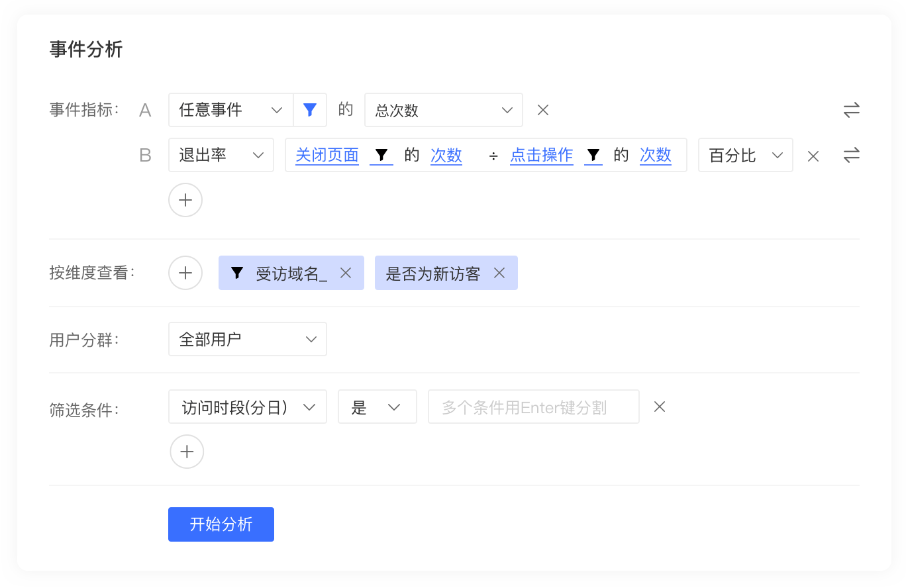Click the filter value input field
The width and height of the screenshot is (906, 588).
(534, 407)
